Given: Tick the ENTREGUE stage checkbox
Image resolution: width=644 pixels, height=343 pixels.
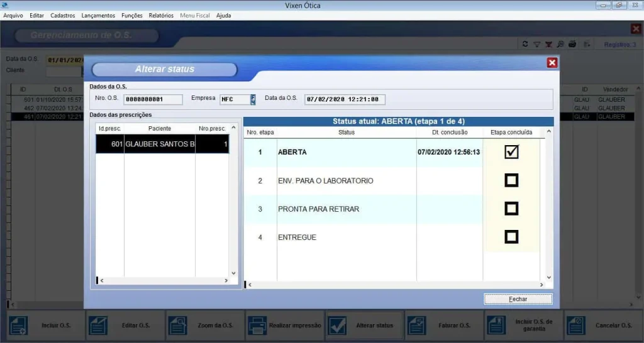Looking at the screenshot, I should pos(511,237).
